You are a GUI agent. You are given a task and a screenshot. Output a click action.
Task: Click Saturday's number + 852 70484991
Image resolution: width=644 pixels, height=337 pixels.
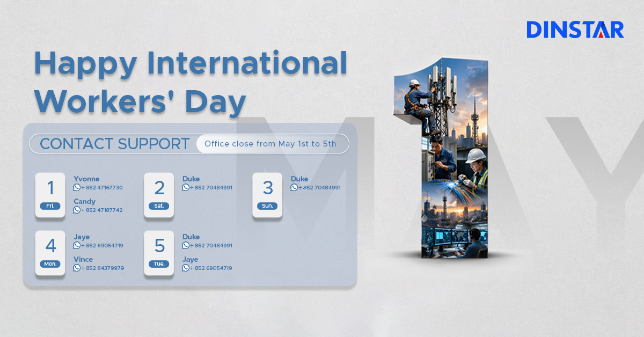211,188
